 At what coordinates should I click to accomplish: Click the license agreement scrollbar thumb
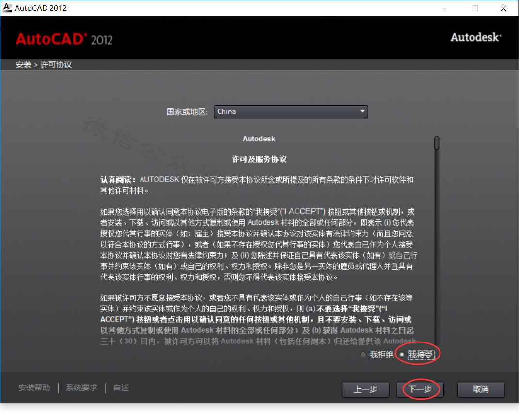[437, 143]
